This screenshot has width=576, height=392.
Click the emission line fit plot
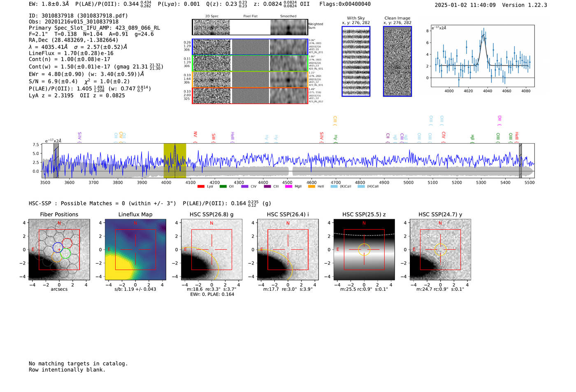pos(483,56)
